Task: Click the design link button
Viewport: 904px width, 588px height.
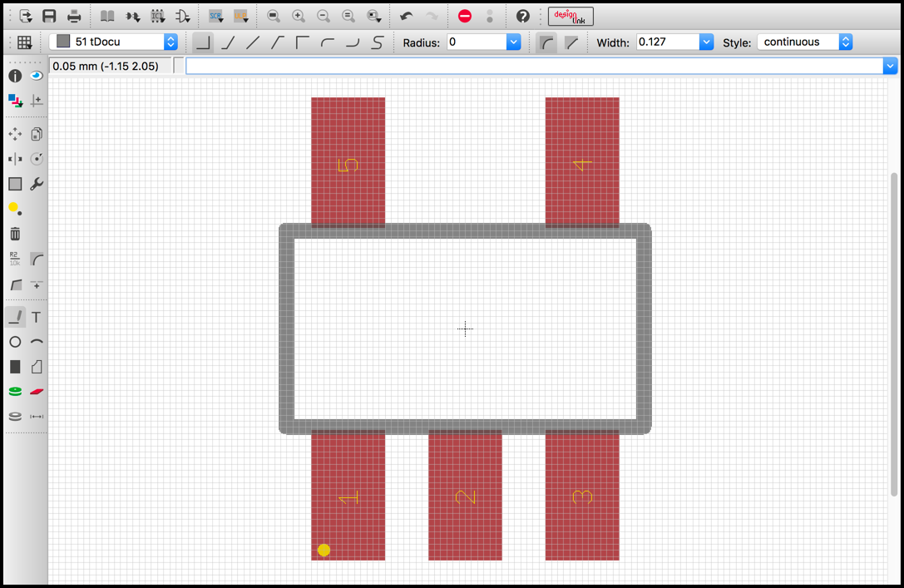Action: click(x=571, y=16)
